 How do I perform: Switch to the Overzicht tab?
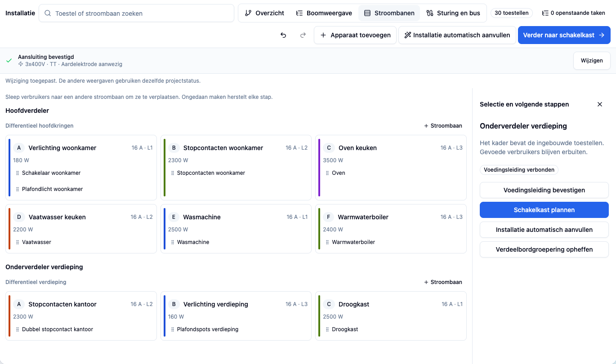pyautogui.click(x=264, y=13)
